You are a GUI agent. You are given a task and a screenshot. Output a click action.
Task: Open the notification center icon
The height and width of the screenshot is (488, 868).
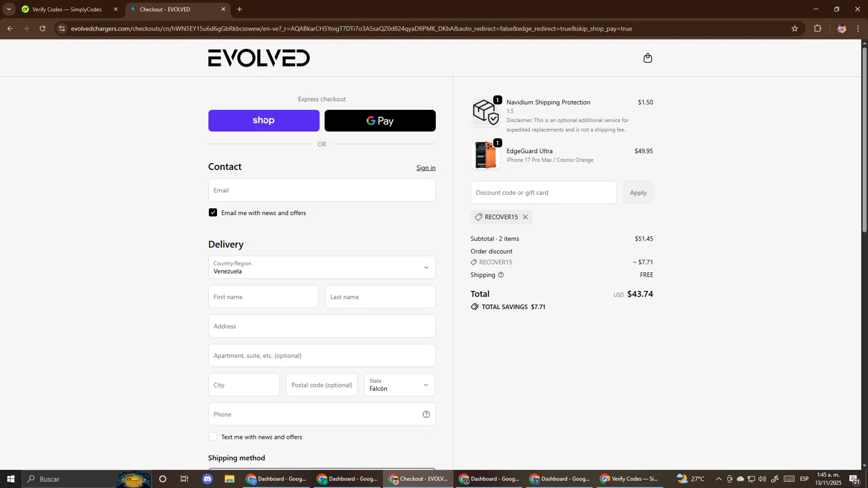tap(854, 479)
